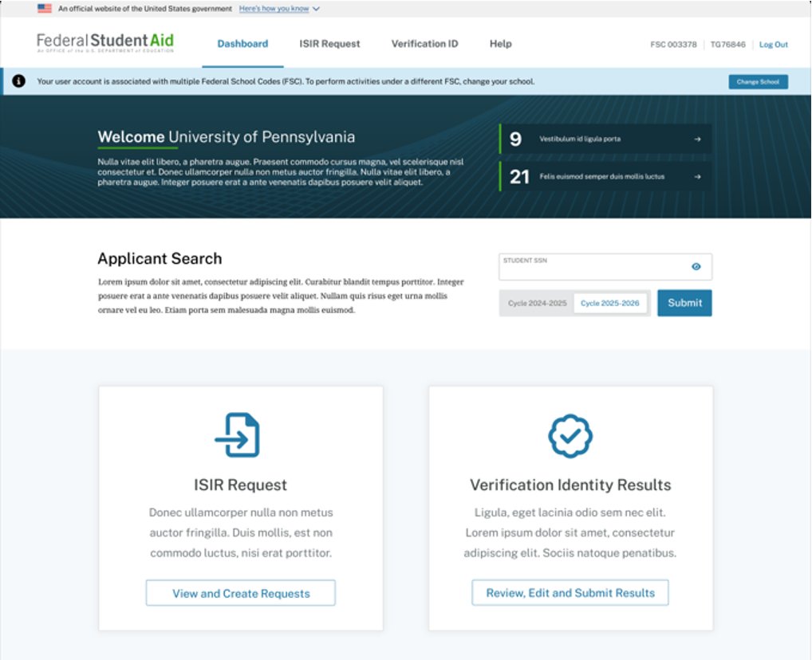Click the ISIR Request card title
This screenshot has height=660, width=812.
pyautogui.click(x=240, y=485)
